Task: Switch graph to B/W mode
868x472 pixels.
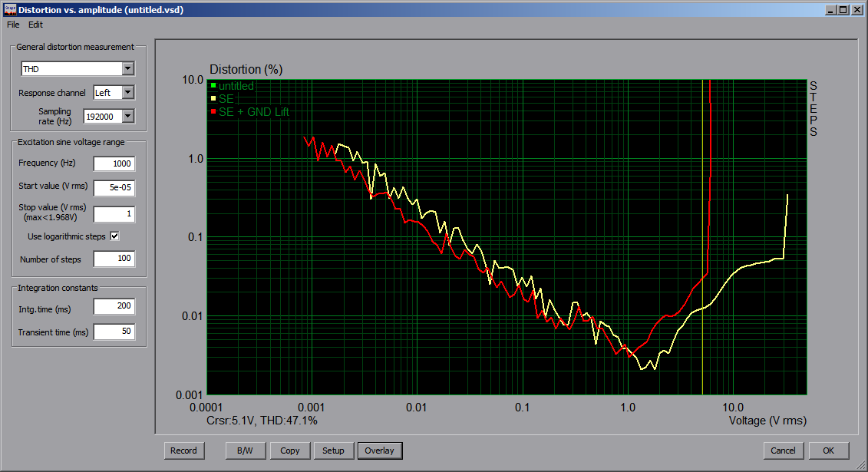Action: (x=246, y=451)
